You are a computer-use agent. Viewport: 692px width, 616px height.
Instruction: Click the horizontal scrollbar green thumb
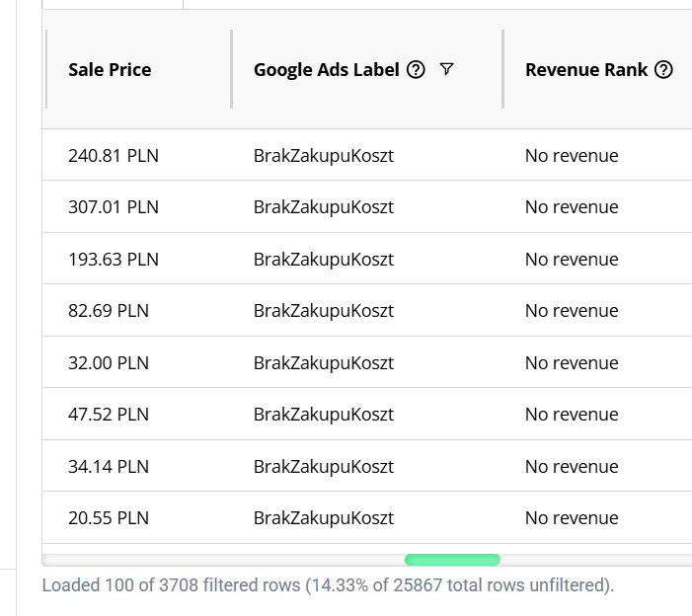coord(452,560)
